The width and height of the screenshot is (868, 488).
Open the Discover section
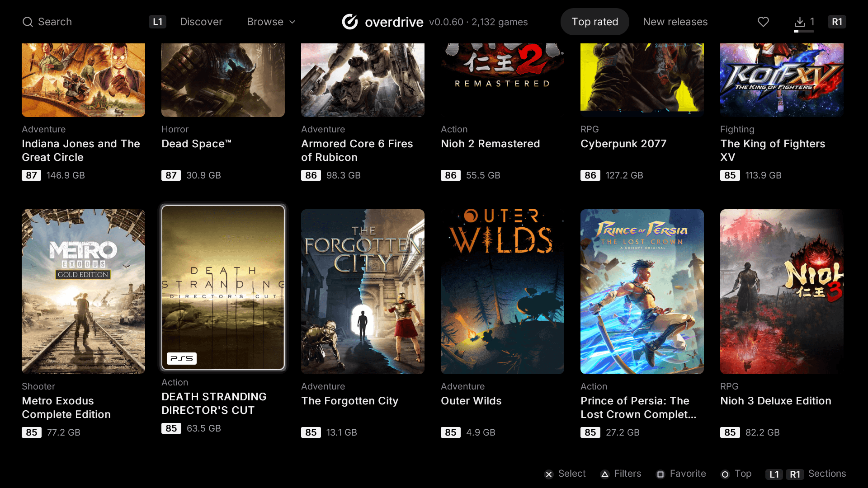201,22
